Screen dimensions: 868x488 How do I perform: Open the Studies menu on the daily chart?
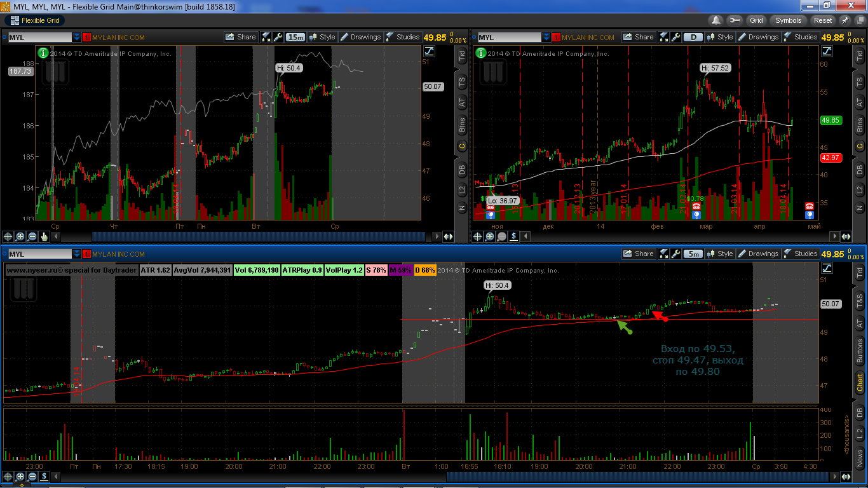coord(801,37)
